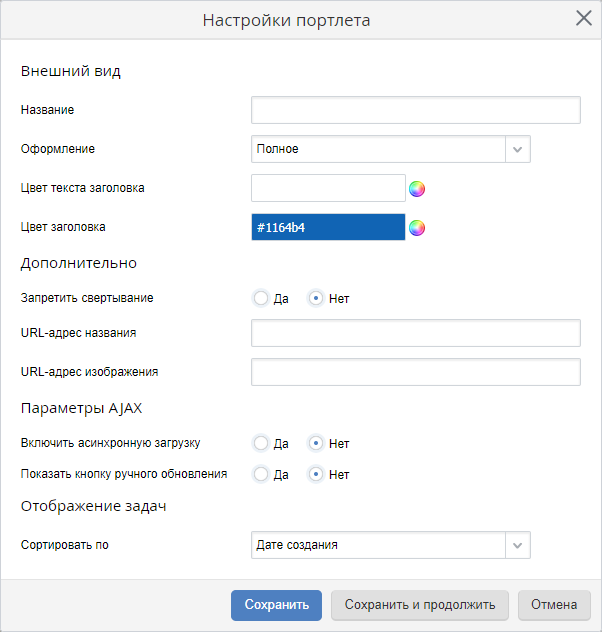Choose 'Да' for manual refresh button
Image resolution: width=602 pixels, height=632 pixels.
click(x=261, y=474)
